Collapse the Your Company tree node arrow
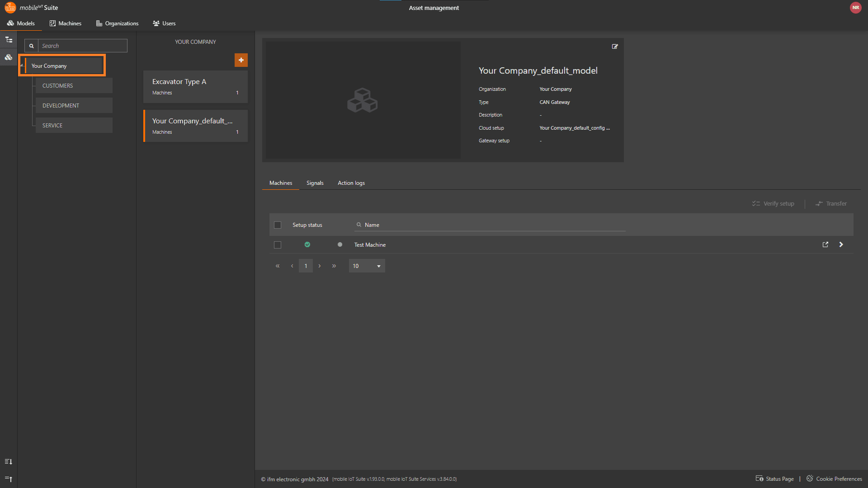This screenshot has width=868, height=488. pos(21,66)
